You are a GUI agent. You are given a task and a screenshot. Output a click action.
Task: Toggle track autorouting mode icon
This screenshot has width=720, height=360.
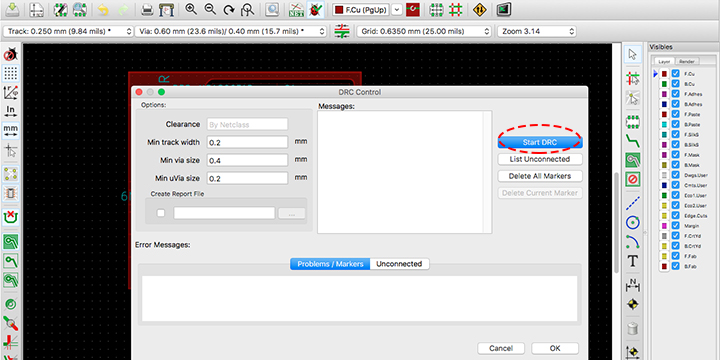click(x=456, y=9)
